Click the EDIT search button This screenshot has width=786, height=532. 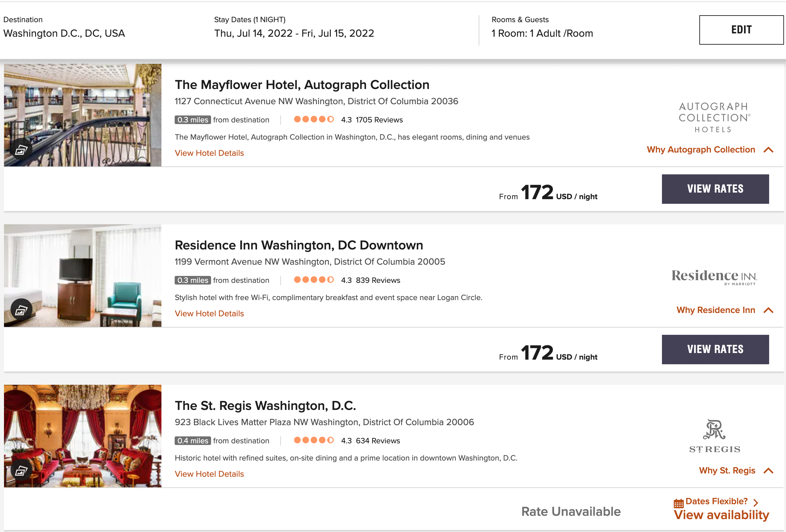(x=741, y=30)
